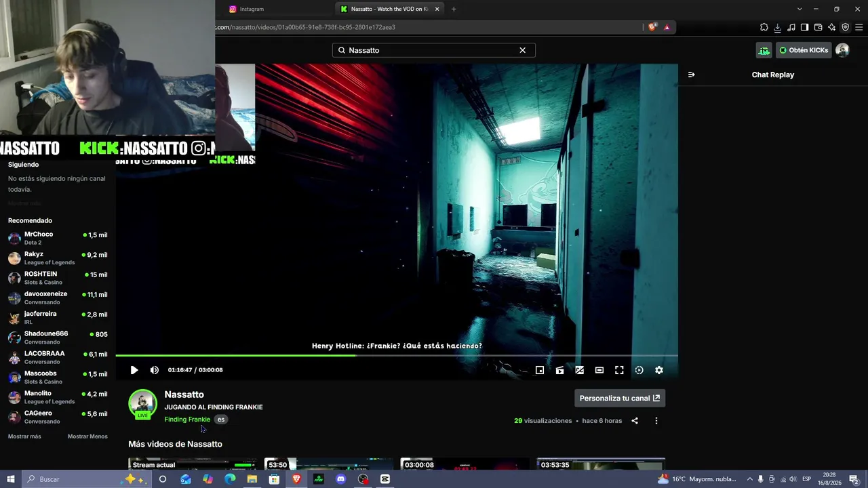The image size is (868, 488).
Task: Toggle the browser sidebar panel
Action: [x=804, y=28]
